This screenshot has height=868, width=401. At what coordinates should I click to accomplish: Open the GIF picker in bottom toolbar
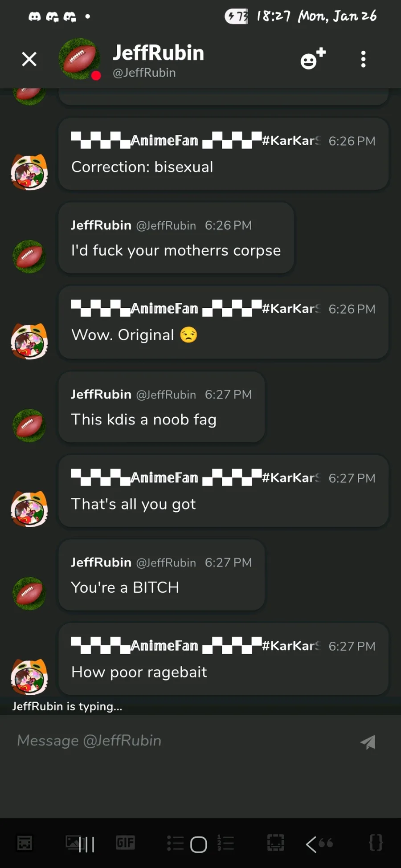coord(125,842)
